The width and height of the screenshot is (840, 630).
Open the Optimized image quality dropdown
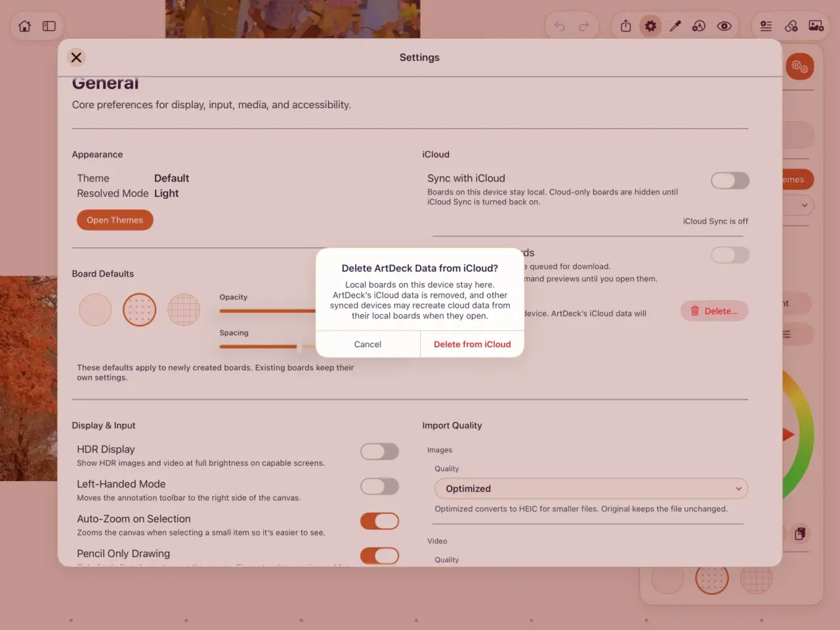pos(591,489)
